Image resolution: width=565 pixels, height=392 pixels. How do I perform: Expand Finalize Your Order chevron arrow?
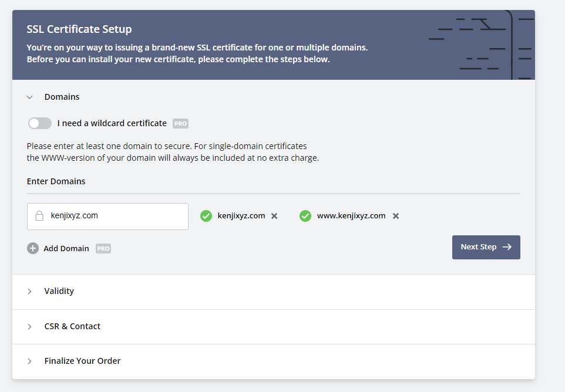click(30, 361)
